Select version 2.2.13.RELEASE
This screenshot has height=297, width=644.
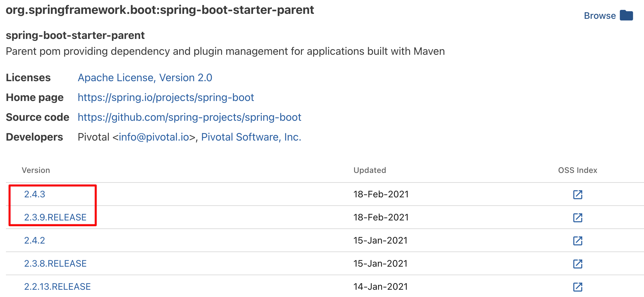coord(57,286)
